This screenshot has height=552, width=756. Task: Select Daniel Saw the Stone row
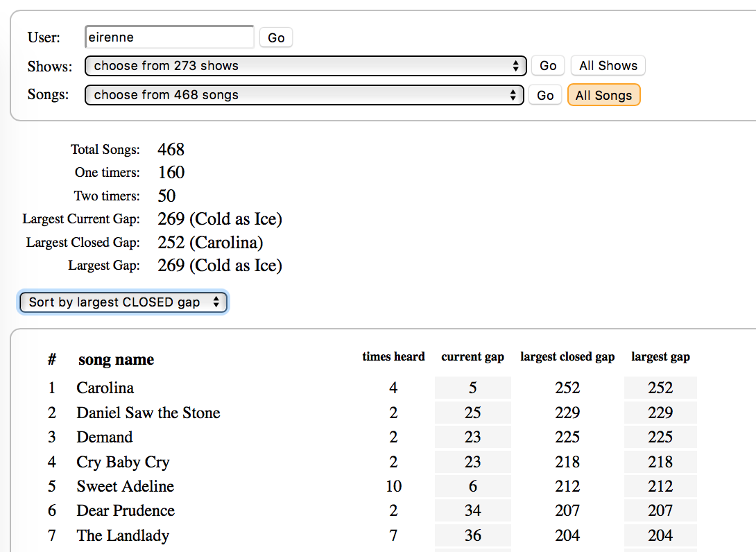[148, 413]
